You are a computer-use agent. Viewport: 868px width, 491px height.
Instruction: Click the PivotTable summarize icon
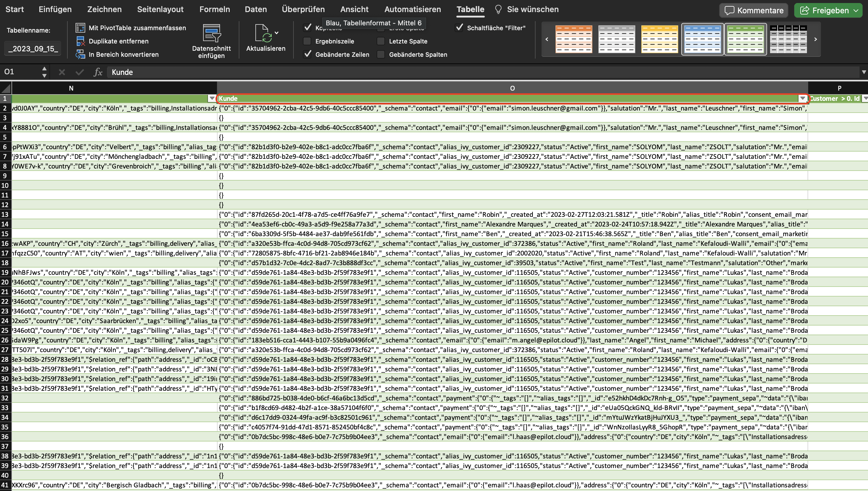coord(80,28)
